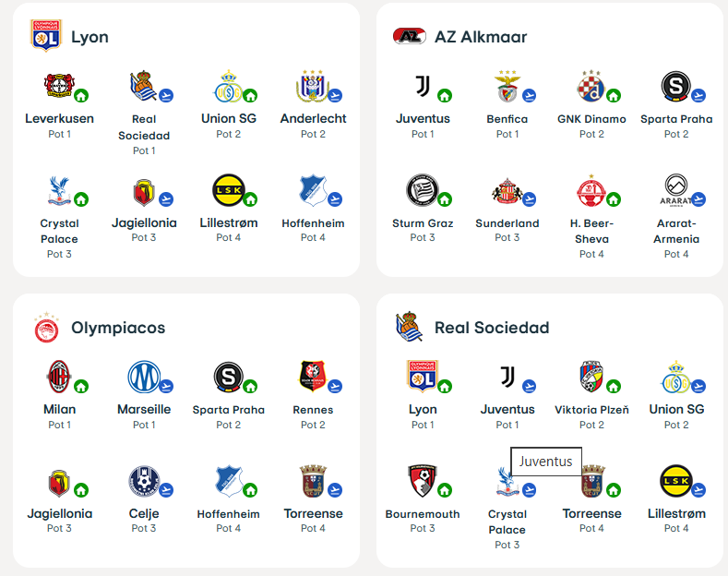
Task: Select the Sunderland crest in AZ Alkmaar's fixtures
Action: pyautogui.click(x=507, y=191)
